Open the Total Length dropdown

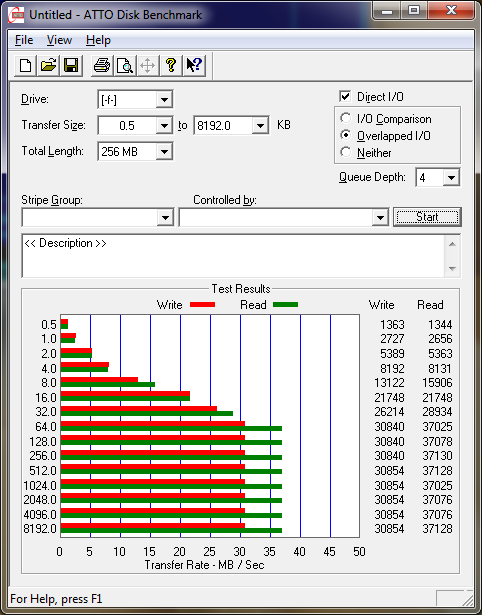click(x=164, y=151)
